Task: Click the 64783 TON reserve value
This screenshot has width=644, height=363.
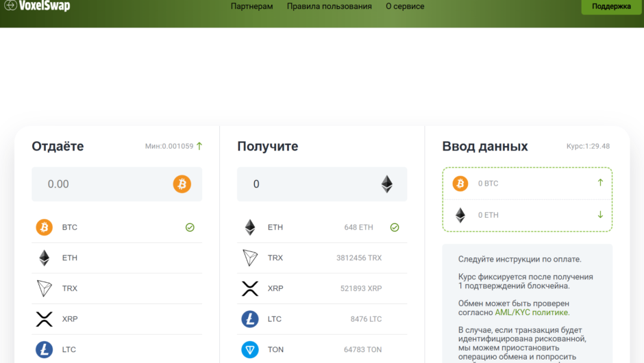Action: click(x=362, y=349)
